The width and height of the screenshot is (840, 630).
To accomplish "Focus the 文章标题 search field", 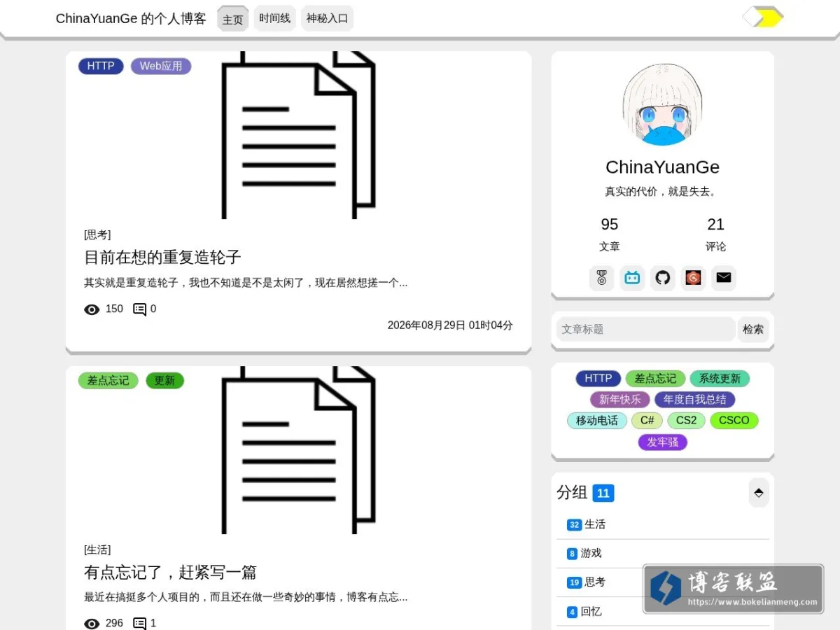I will pos(645,329).
